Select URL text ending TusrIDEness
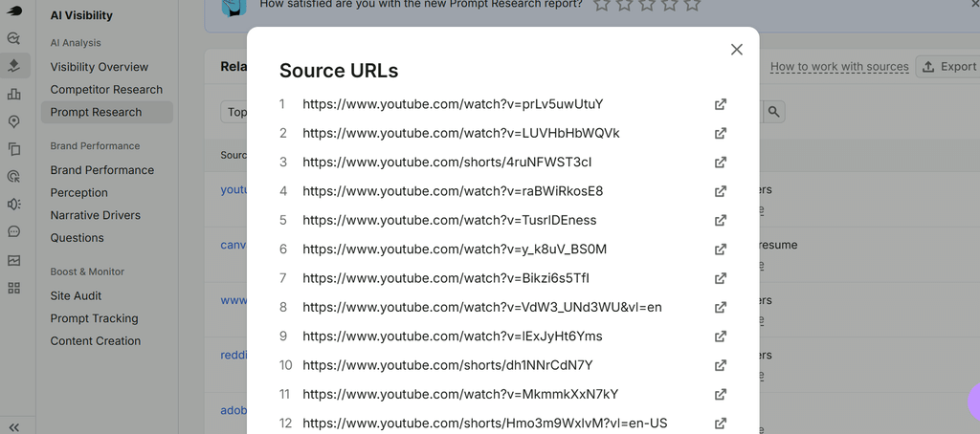Screen dimensions: 980x434 (x=450, y=221)
